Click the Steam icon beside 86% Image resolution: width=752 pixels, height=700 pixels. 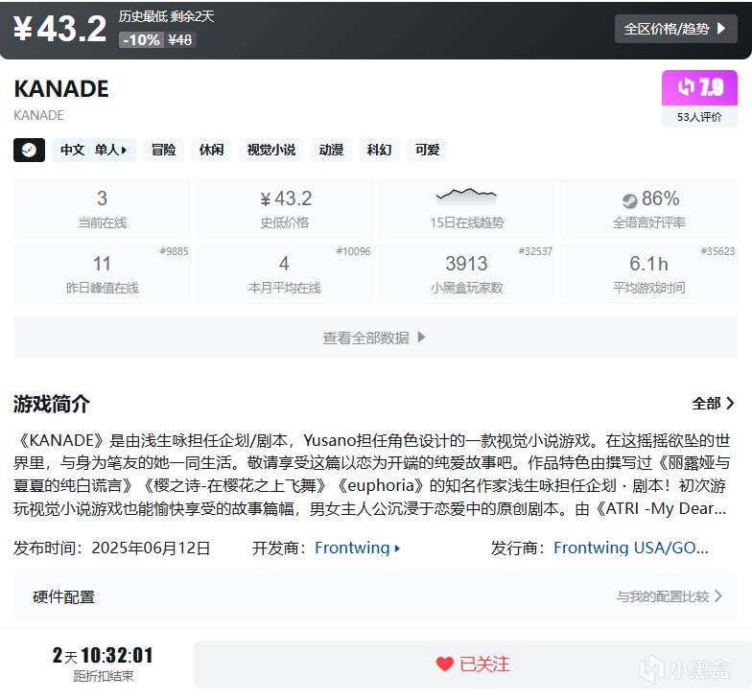pyautogui.click(x=629, y=200)
